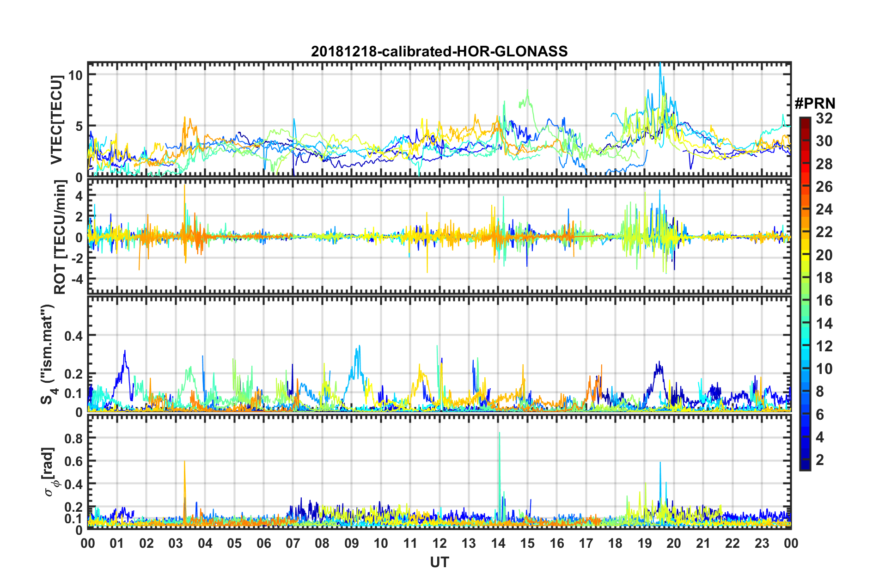Click colorbar tick label 30
Image resolution: width=879 pixels, height=588 pixels.
(824, 141)
